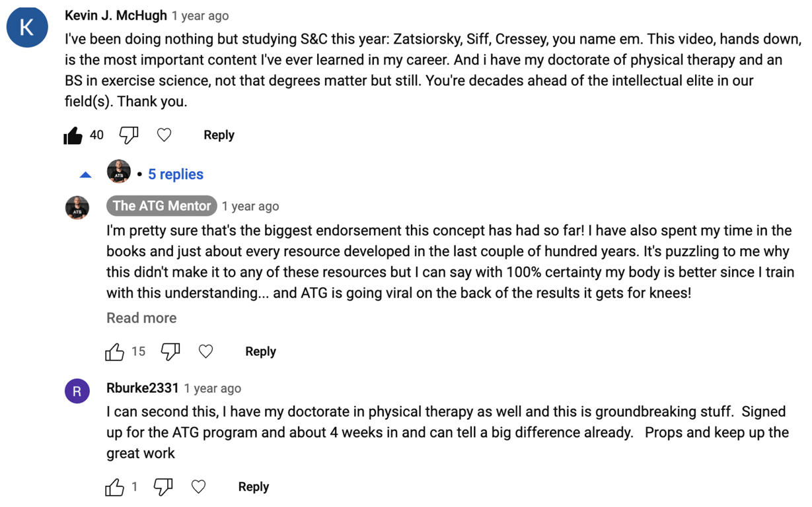Heart Kevin J. McHugh's comment

pyautogui.click(x=164, y=135)
